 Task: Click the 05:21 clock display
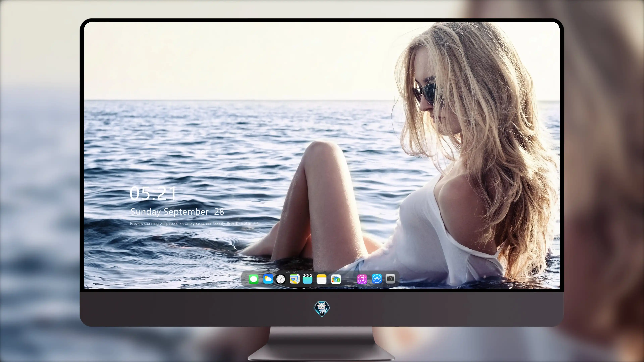[153, 193]
